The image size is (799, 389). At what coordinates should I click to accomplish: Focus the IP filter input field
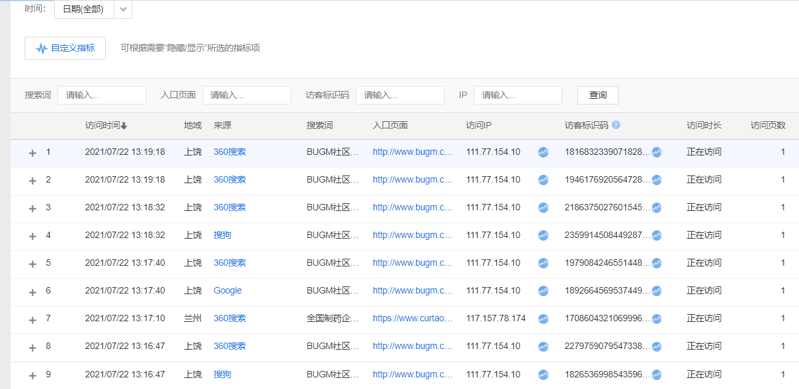[x=518, y=95]
